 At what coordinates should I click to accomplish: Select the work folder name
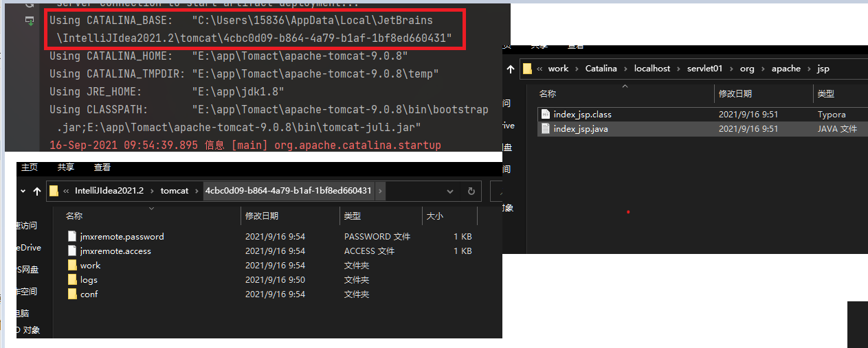pyautogui.click(x=90, y=265)
